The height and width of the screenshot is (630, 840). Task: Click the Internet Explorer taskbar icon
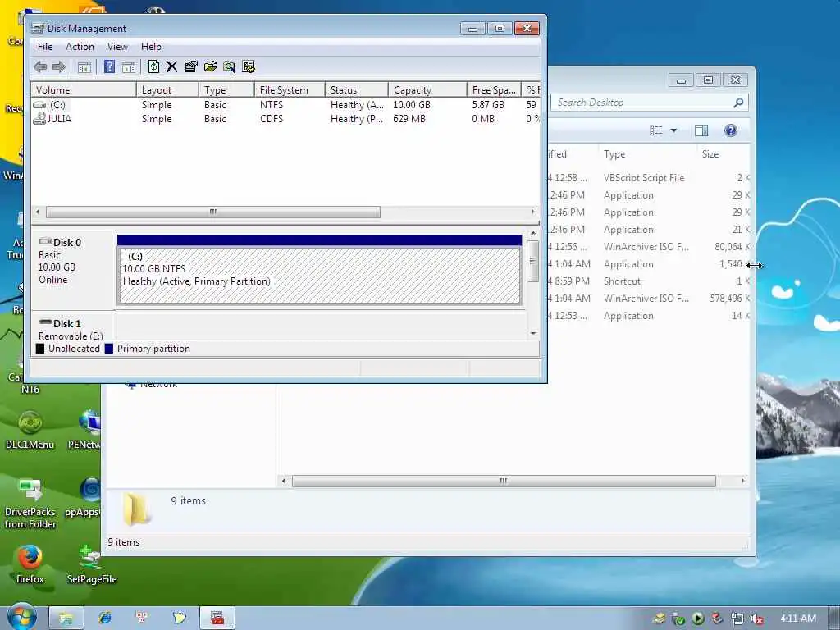pyautogui.click(x=105, y=619)
